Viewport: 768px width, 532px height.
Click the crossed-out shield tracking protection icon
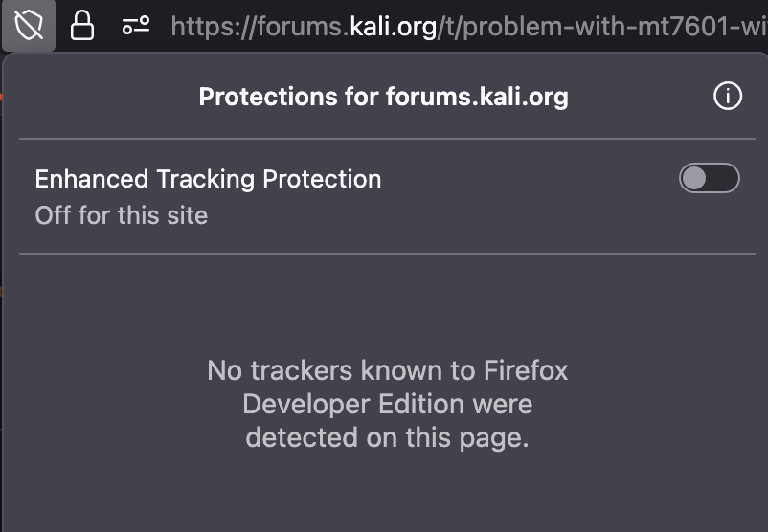(29, 26)
